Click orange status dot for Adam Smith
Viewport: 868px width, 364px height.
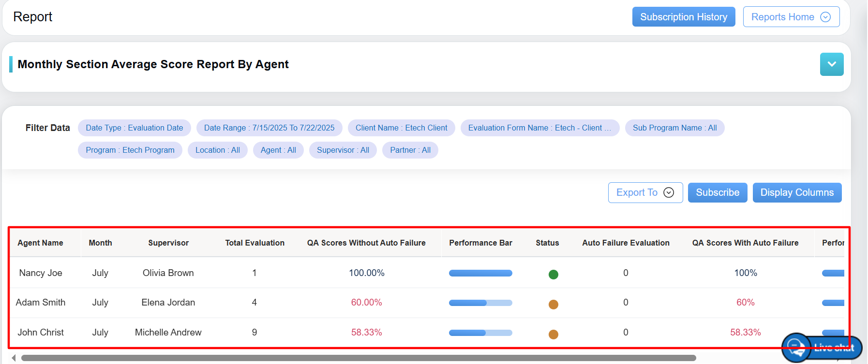[553, 305]
